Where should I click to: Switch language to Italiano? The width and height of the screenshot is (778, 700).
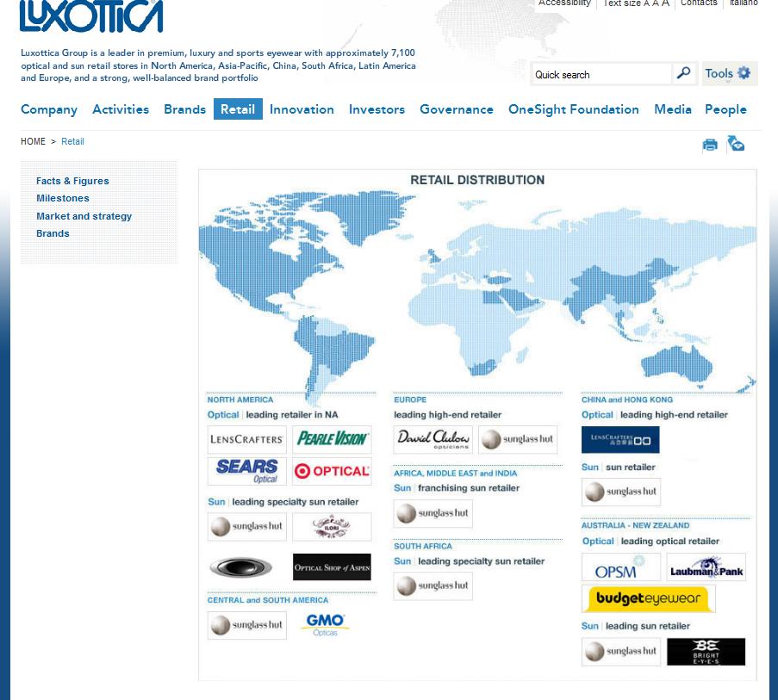click(x=744, y=3)
